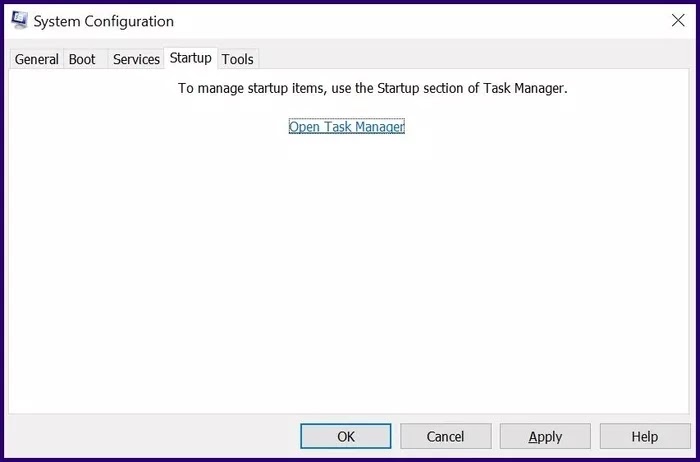700x462 pixels.
Task: Apply the configuration changes
Action: pos(545,436)
